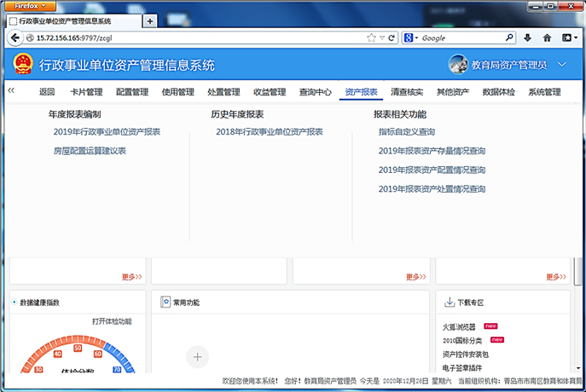Click the Google search input box
Screen dimensions: 586x392
point(462,37)
